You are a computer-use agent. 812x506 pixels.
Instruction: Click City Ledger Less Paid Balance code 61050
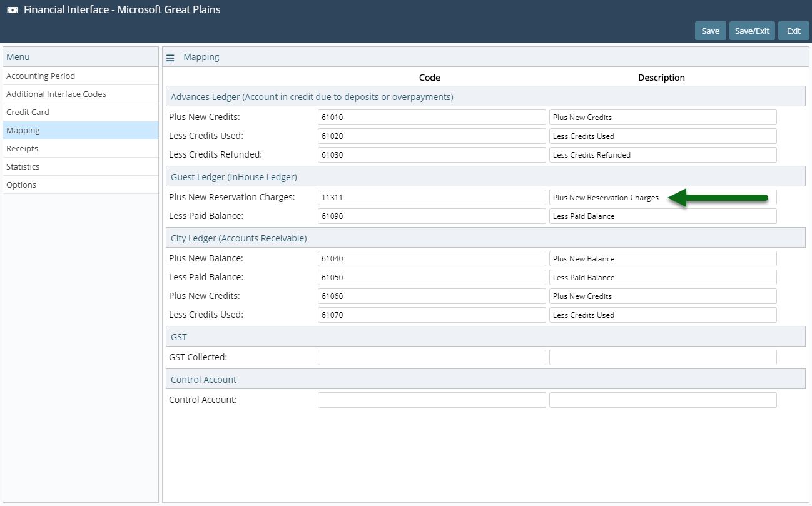pyautogui.click(x=432, y=278)
